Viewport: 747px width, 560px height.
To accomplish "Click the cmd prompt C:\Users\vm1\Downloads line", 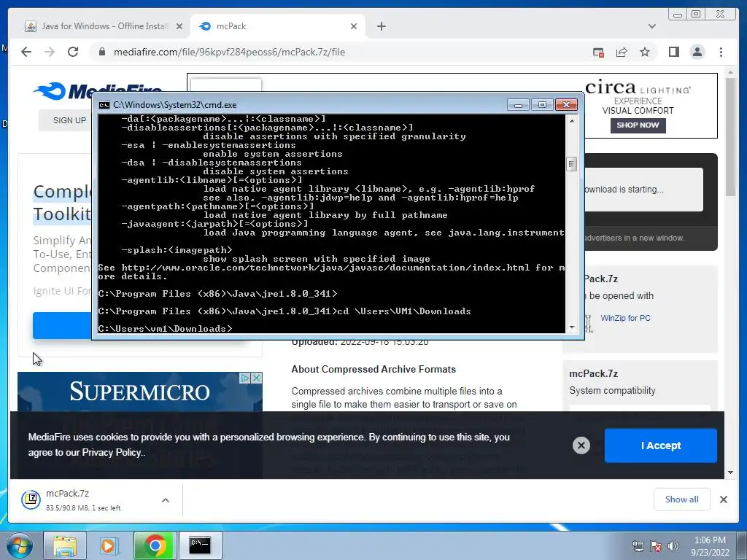I will [x=166, y=329].
